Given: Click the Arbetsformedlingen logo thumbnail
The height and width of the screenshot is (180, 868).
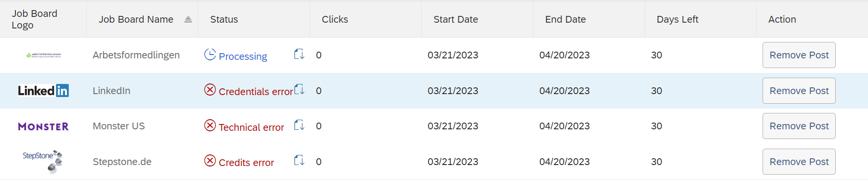Looking at the screenshot, I should 43,55.
